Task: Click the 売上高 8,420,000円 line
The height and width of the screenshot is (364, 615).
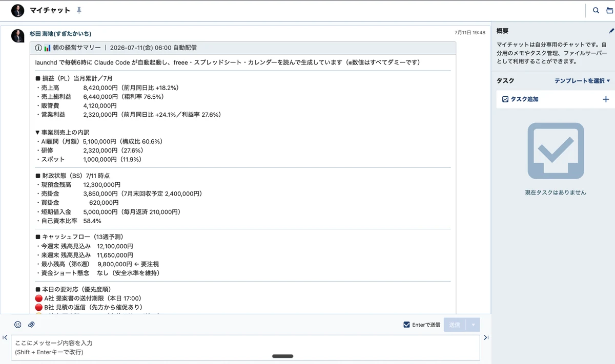Action: (x=107, y=88)
